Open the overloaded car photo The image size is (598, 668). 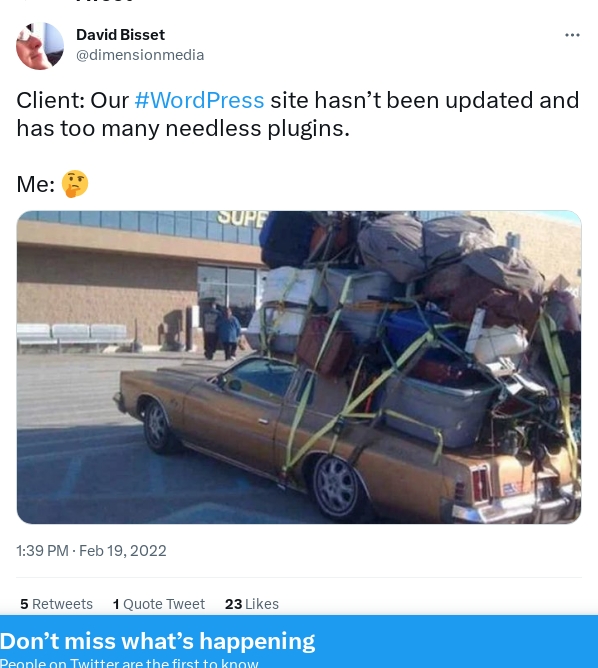click(299, 367)
